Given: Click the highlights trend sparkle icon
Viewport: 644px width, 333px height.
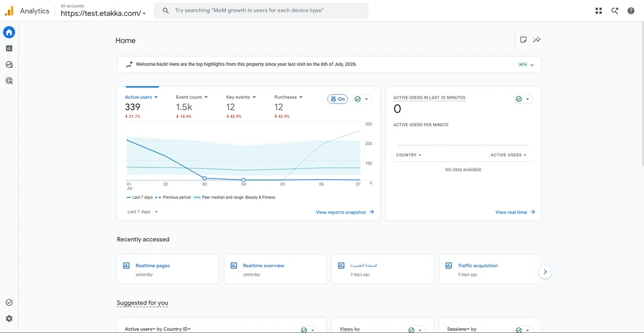Looking at the screenshot, I should click(x=129, y=64).
